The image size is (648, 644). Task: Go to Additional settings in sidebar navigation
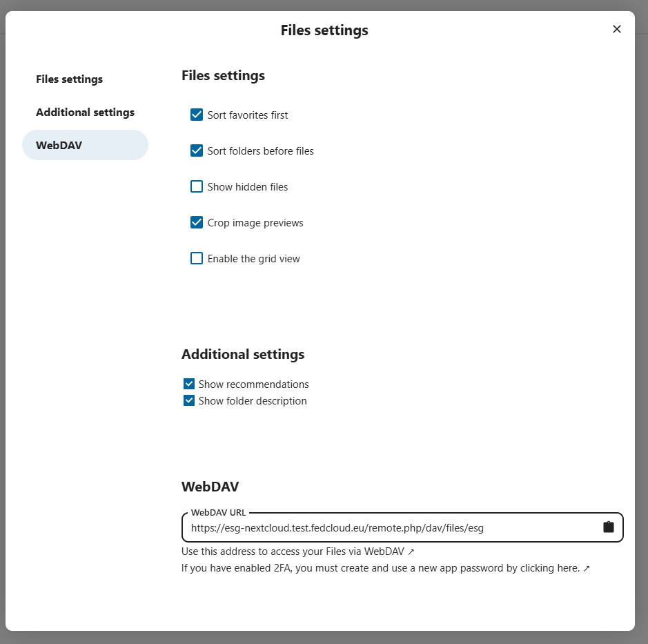[85, 113]
